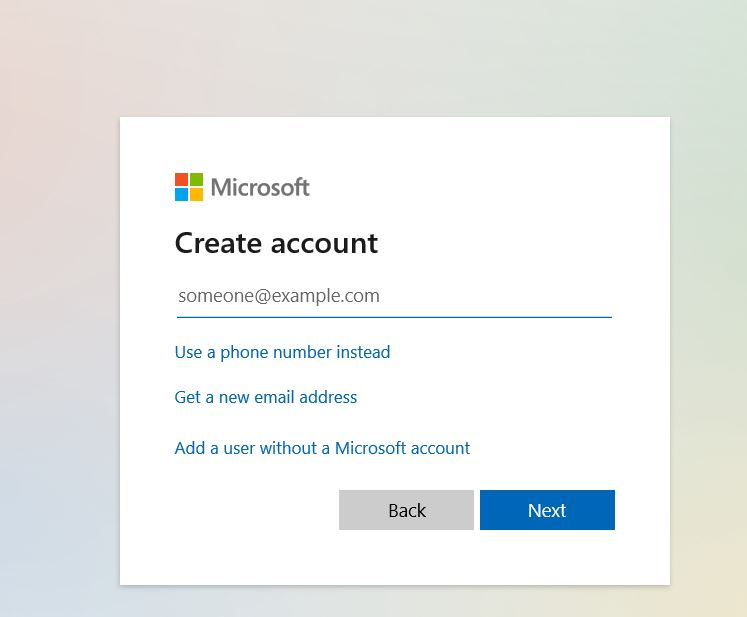Click the Microsoft wordmark text
The image size is (747, 617).
(x=260, y=187)
